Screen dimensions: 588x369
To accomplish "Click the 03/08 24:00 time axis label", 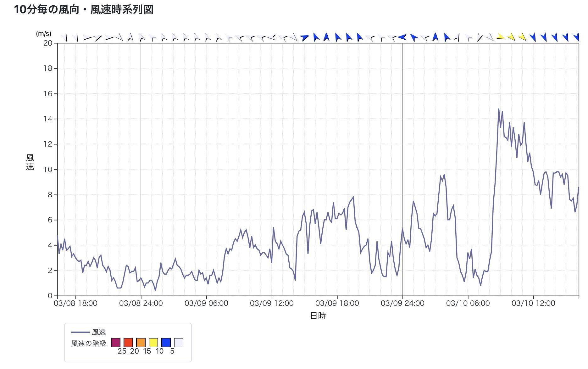I will pos(141,303).
